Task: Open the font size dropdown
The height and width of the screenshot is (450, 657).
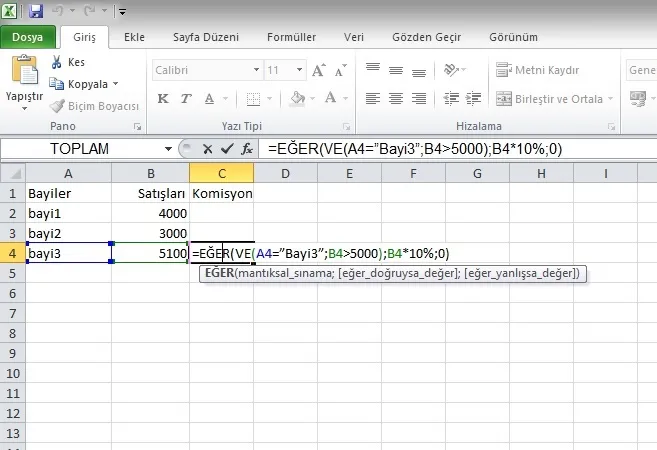Action: (x=299, y=71)
